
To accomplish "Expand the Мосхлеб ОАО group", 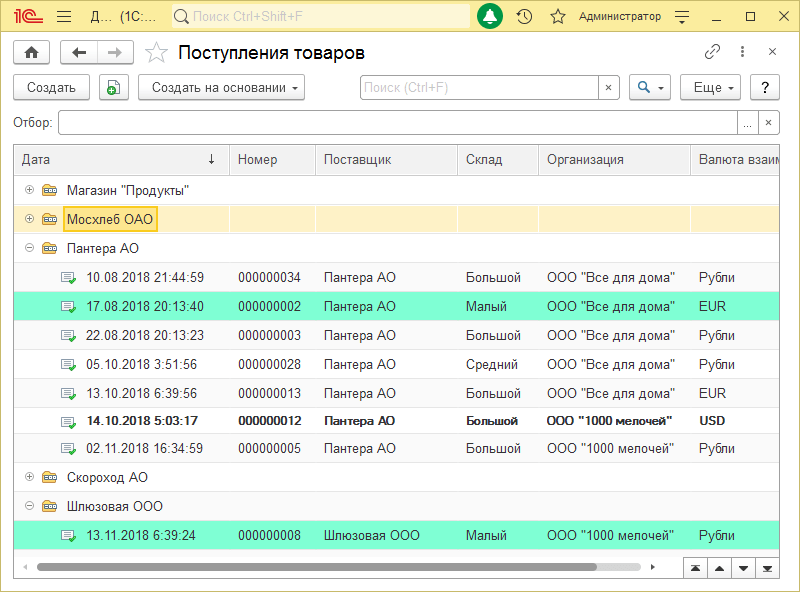I will 30,219.
